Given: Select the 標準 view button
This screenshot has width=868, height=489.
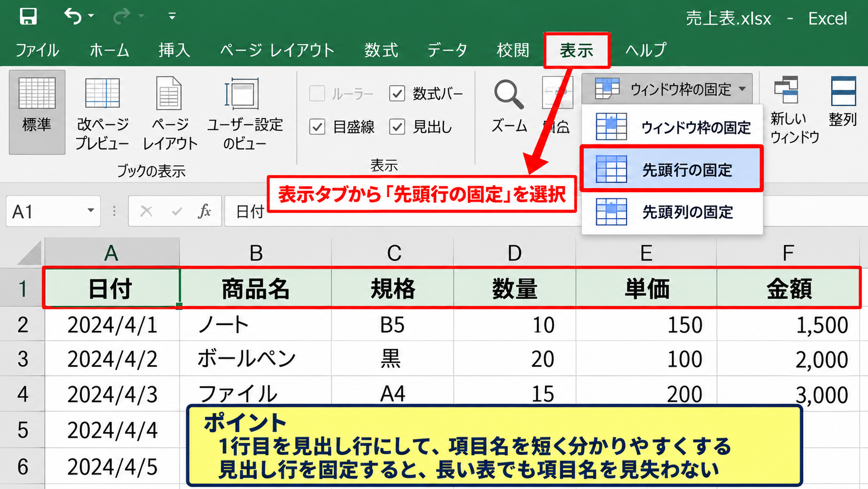Looking at the screenshot, I should [x=37, y=112].
